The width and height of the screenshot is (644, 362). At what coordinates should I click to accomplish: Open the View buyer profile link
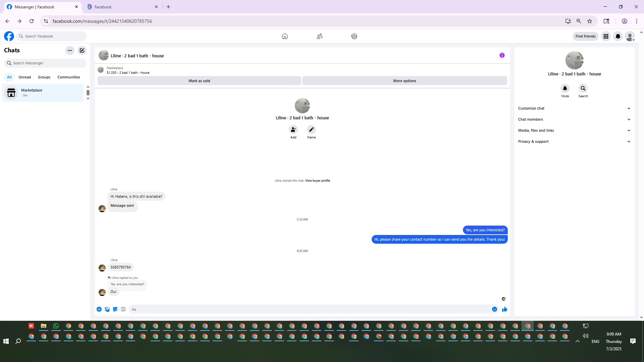(x=317, y=181)
